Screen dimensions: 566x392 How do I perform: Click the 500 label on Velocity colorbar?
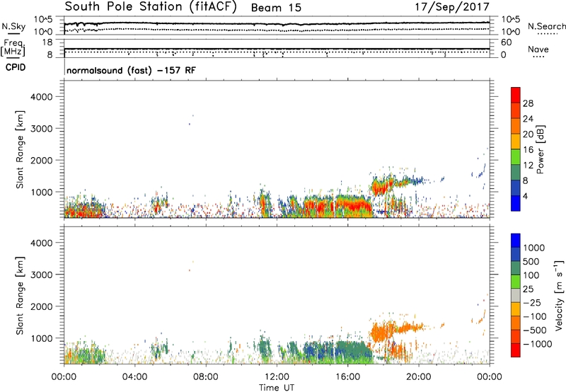pyautogui.click(x=531, y=262)
